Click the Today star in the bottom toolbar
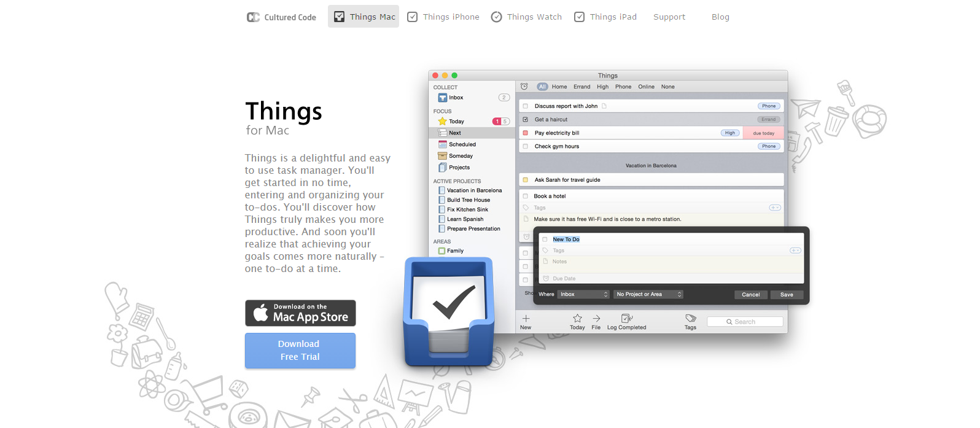The width and height of the screenshot is (980, 428). coord(577,318)
